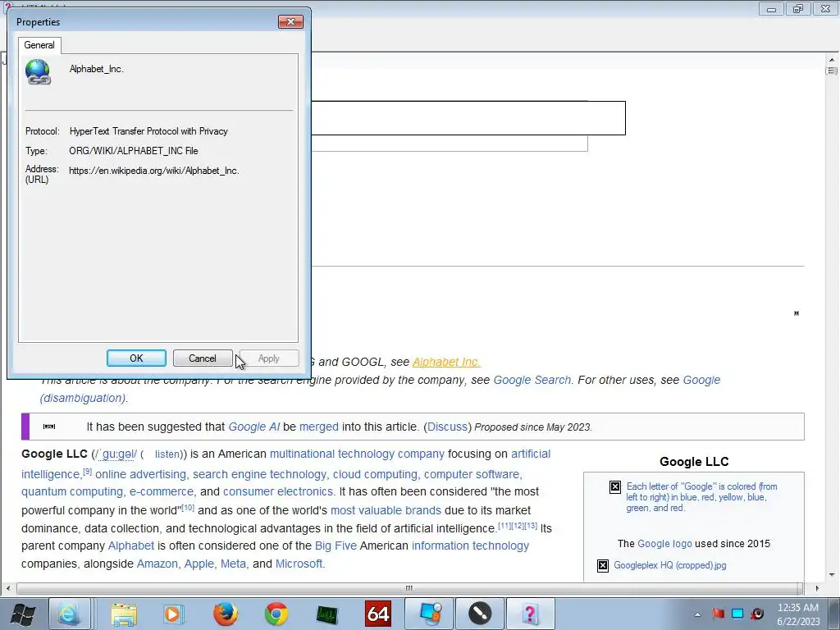Open the Google (disambiguation) link

(84, 398)
